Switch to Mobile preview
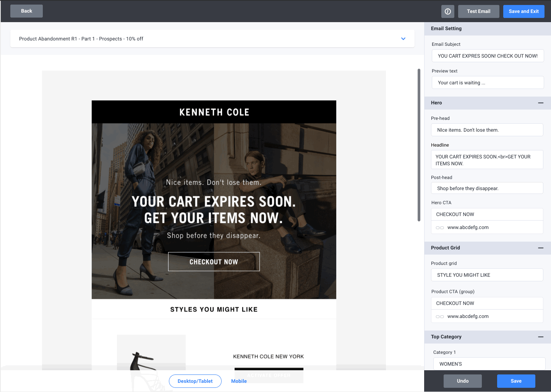551x392 pixels. point(239,381)
